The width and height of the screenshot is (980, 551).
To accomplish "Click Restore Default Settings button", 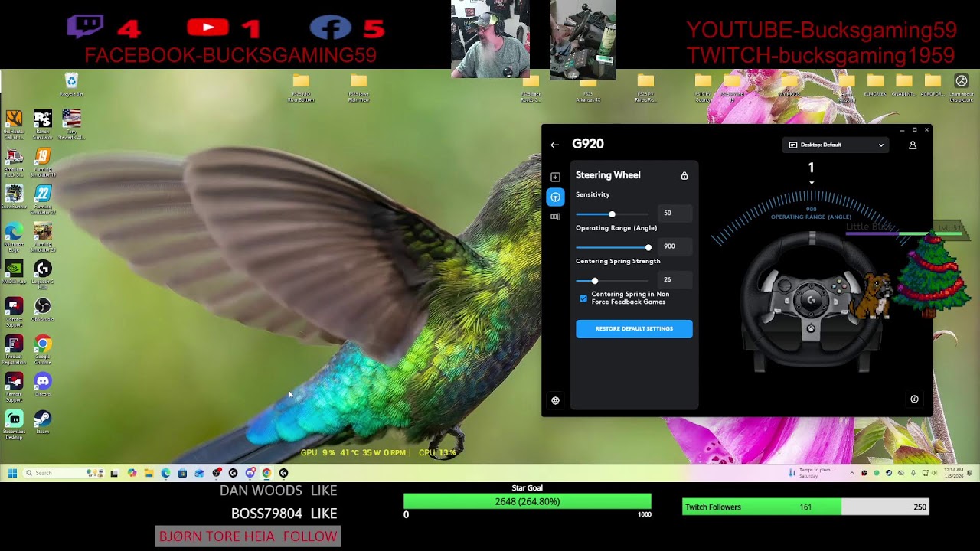I will (634, 329).
